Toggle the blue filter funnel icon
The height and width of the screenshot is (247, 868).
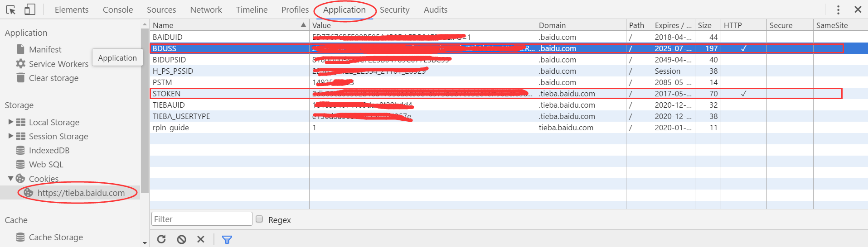[x=227, y=239]
